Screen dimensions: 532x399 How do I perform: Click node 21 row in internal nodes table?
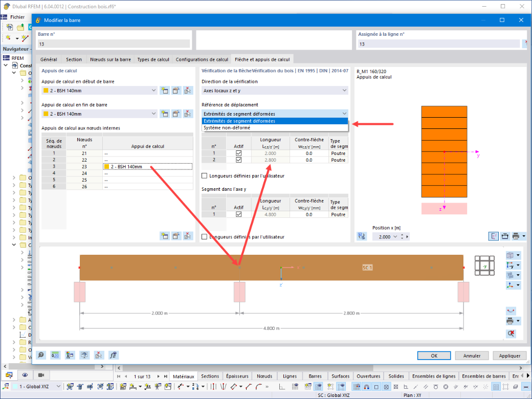(117, 153)
